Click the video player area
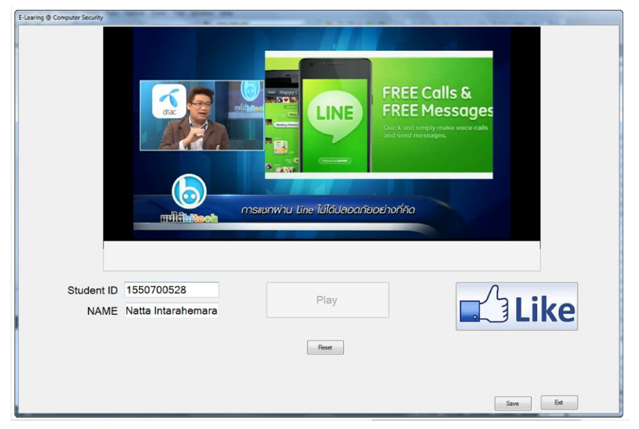 coord(322,134)
